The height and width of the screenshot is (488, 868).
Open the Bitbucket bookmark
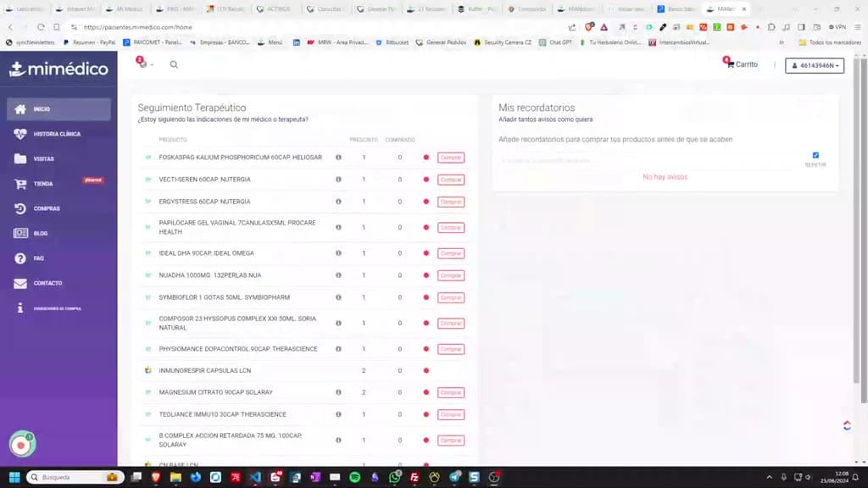pos(392,42)
